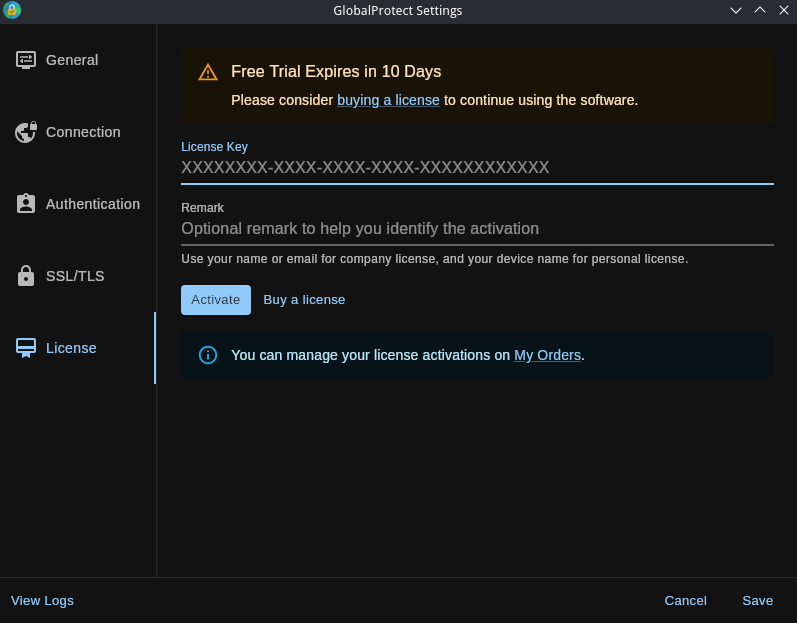
Task: Switch to the Connection tab
Action: 83,132
